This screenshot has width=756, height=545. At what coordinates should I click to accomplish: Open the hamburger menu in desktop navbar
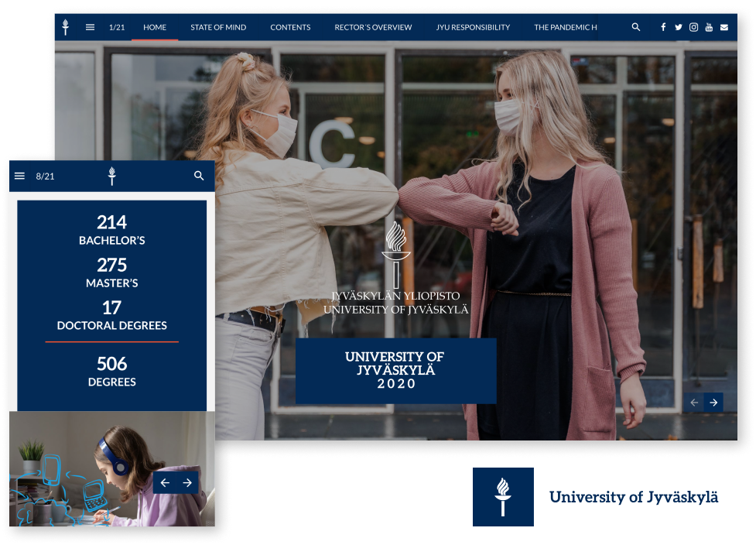click(x=90, y=27)
